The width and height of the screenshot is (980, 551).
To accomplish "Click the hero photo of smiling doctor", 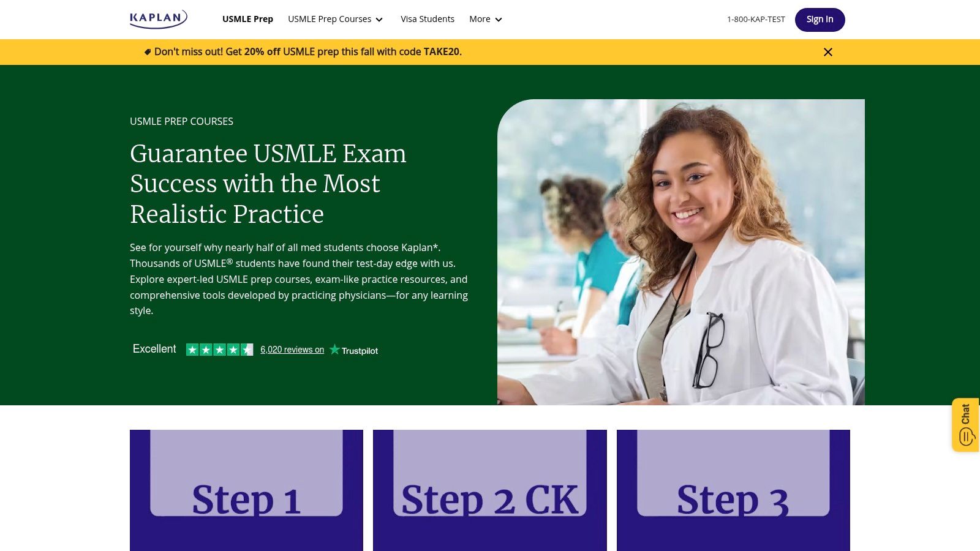I will (681, 252).
